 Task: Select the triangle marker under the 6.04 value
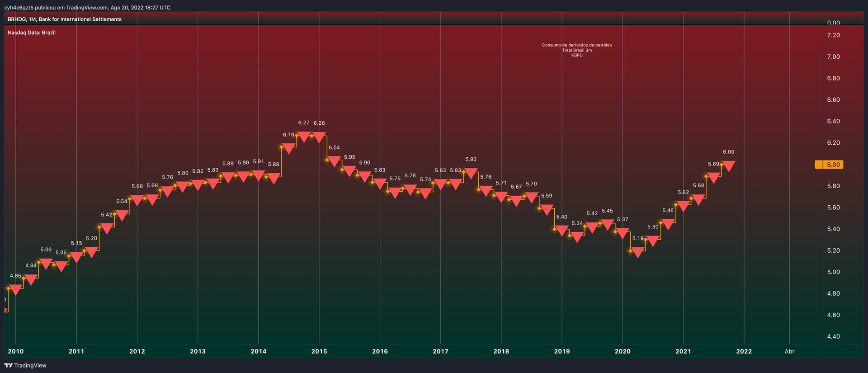click(334, 161)
